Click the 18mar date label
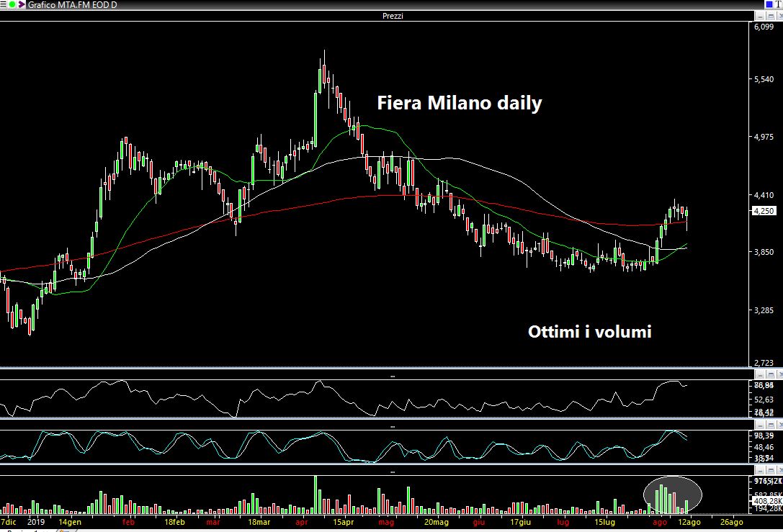The width and height of the screenshot is (783, 532). pos(259,522)
